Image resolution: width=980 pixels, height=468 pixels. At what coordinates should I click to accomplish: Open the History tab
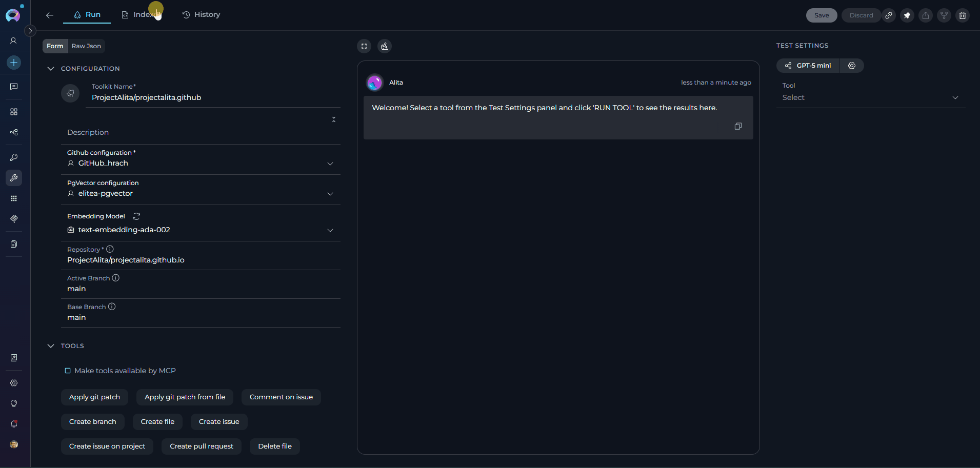point(201,15)
